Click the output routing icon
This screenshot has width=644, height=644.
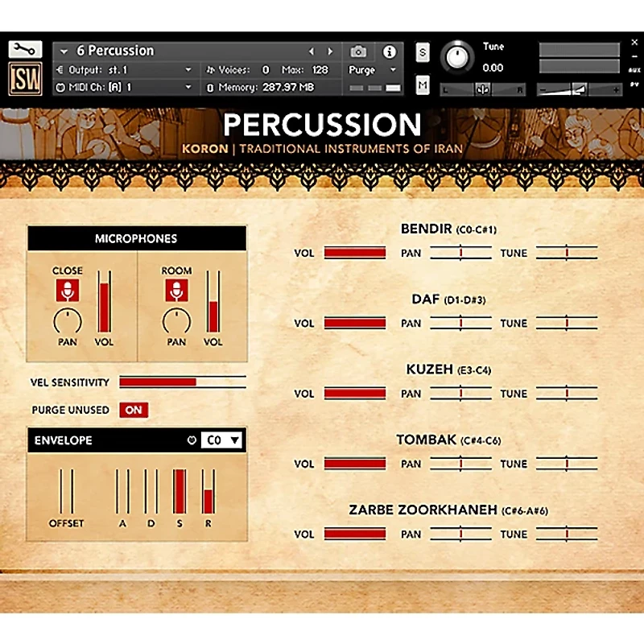click(x=60, y=70)
